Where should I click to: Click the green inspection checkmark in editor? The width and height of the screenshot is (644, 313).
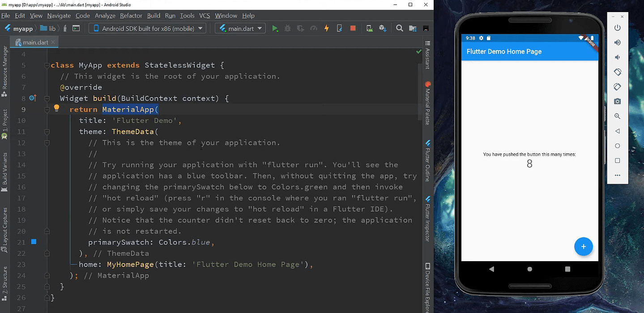click(419, 52)
